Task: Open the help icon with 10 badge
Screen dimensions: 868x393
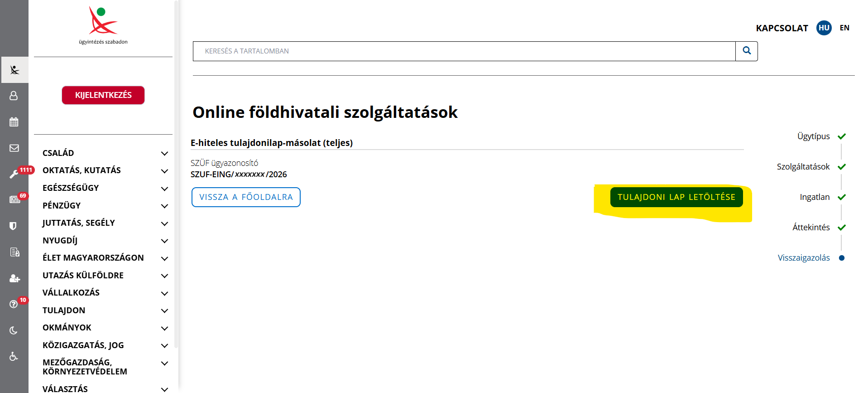Action: point(14,304)
